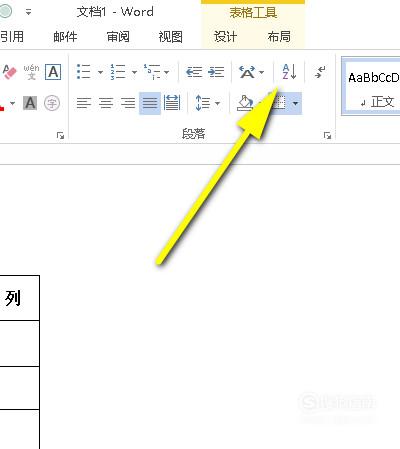Open the Customize Quick Access Toolbar dropdown
The width and height of the screenshot is (400, 449).
[29, 12]
